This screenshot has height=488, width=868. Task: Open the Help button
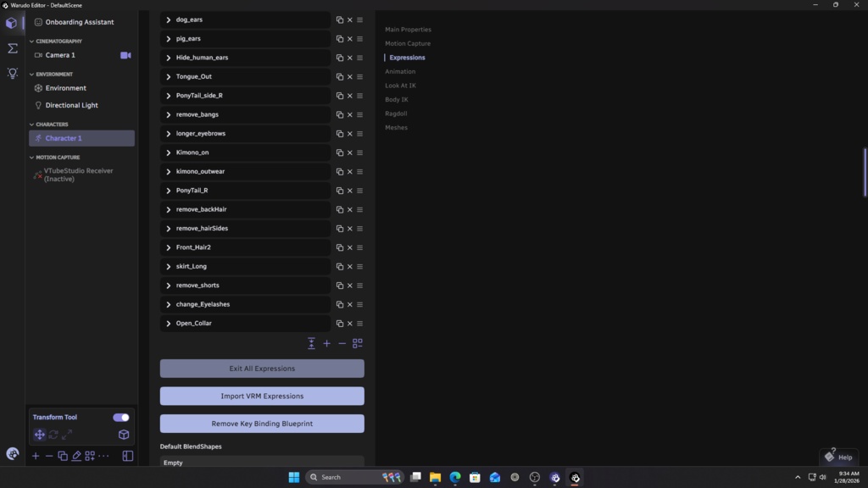pyautogui.click(x=839, y=457)
